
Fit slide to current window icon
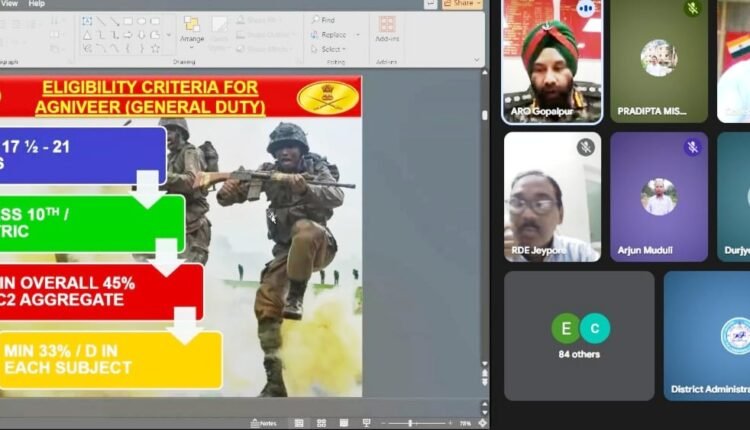482,423
